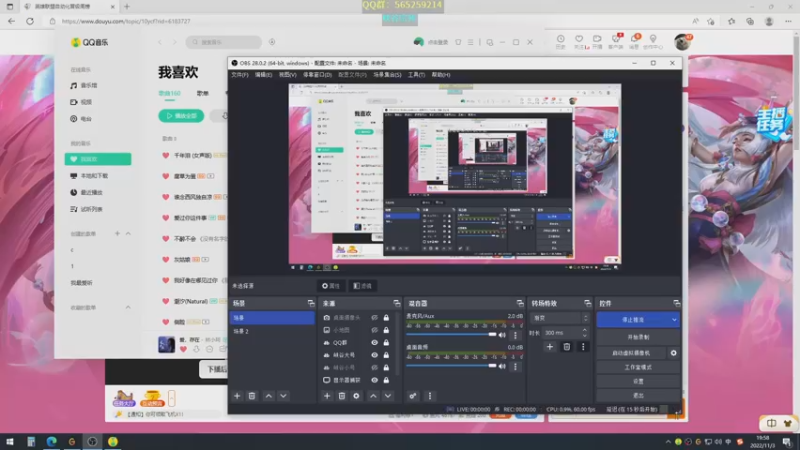Undock the sources panel

(396, 303)
